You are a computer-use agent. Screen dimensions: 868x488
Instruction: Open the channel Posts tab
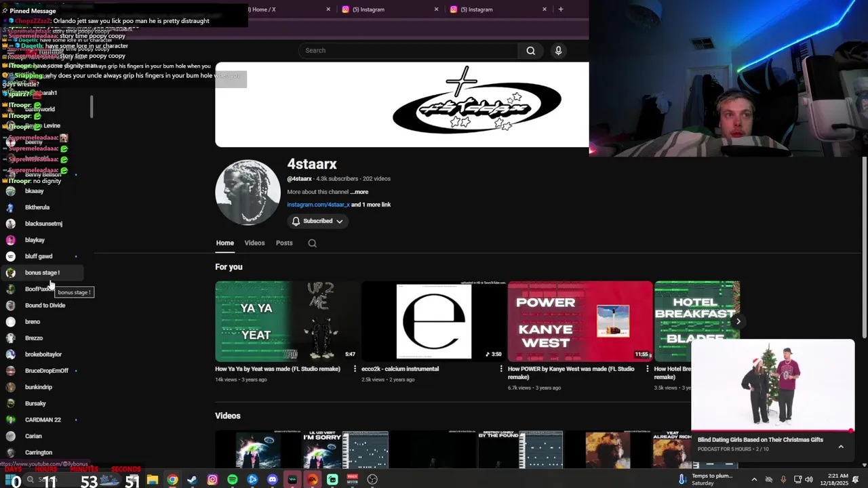coord(284,243)
